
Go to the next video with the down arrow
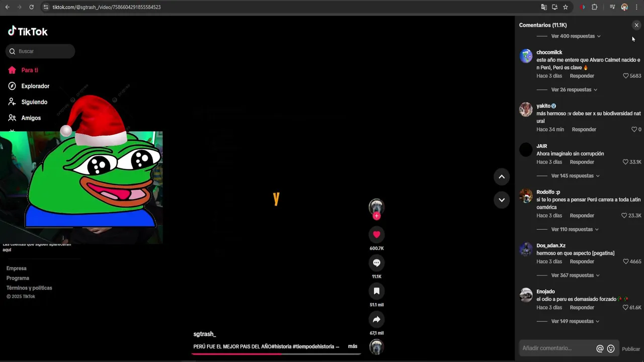[502, 200]
